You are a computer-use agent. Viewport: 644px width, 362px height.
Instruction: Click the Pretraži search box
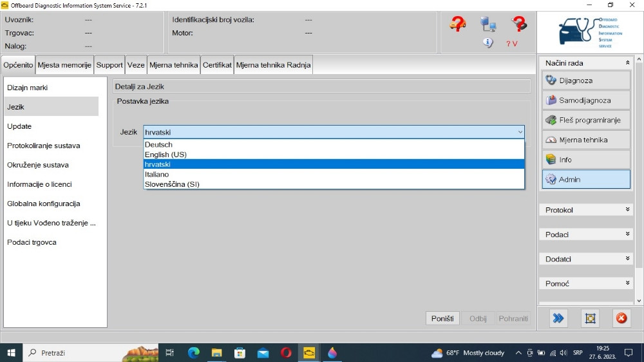coord(91,352)
